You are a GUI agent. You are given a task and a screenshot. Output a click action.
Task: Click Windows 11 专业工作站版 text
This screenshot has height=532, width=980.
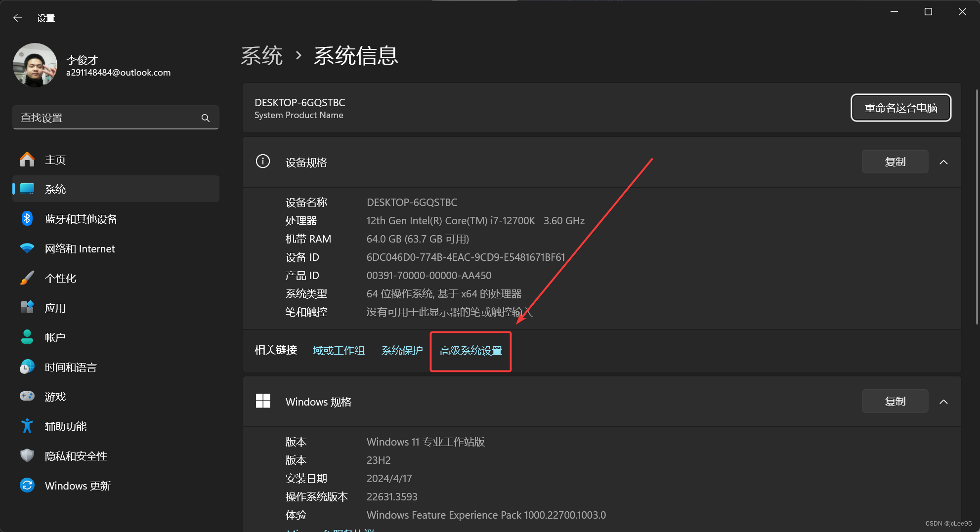click(x=426, y=442)
